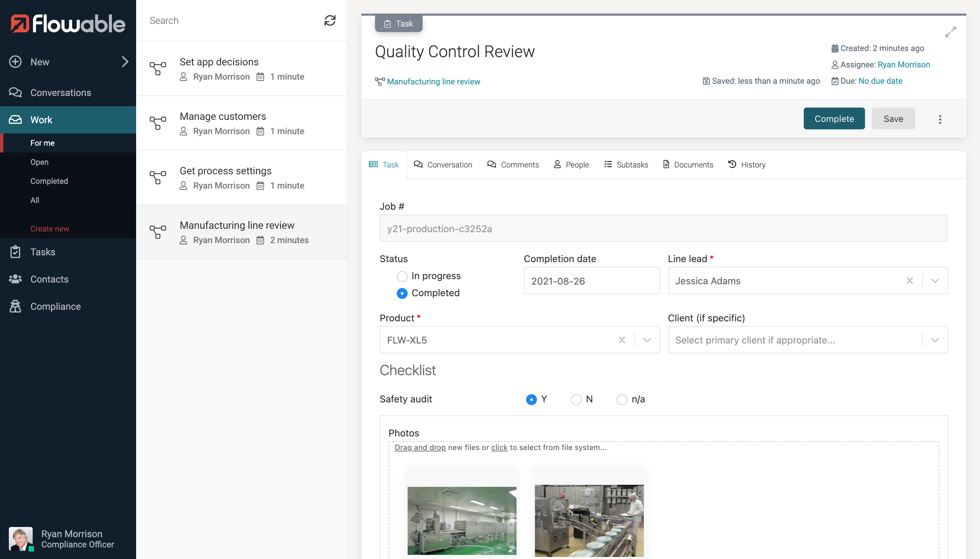This screenshot has height=559, width=980.
Task: Focus the Search field
Action: pyautogui.click(x=230, y=20)
